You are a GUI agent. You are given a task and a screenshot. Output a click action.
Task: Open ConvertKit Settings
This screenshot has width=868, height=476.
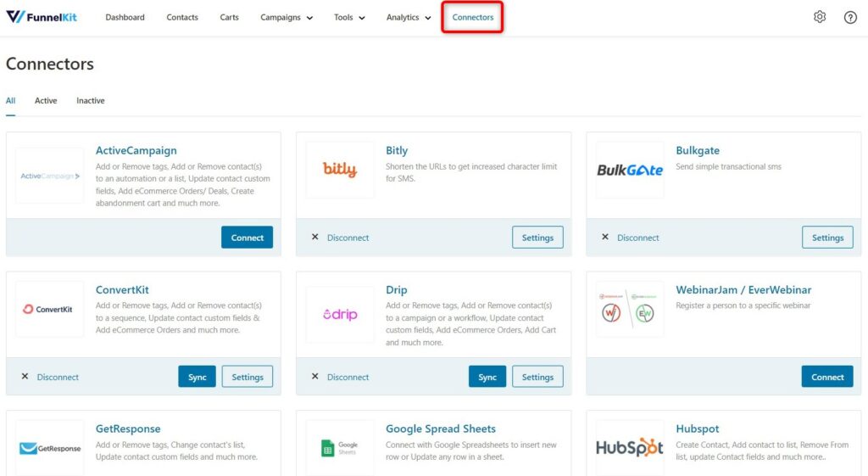(248, 377)
